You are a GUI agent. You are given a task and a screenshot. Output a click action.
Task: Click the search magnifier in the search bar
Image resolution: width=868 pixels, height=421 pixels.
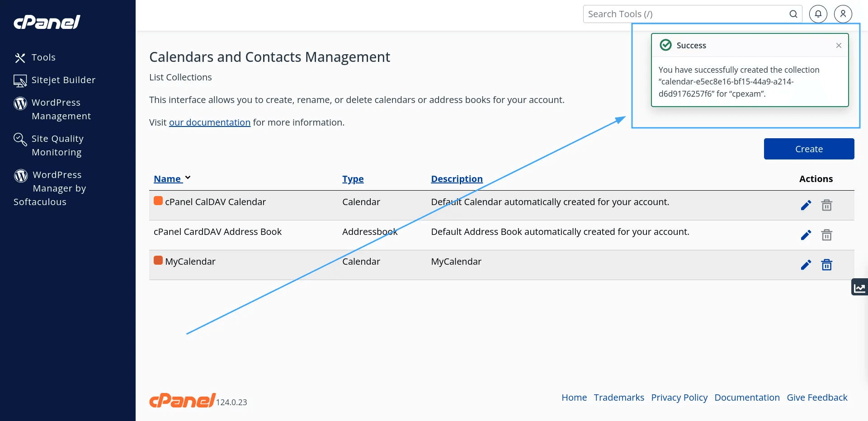pyautogui.click(x=794, y=14)
